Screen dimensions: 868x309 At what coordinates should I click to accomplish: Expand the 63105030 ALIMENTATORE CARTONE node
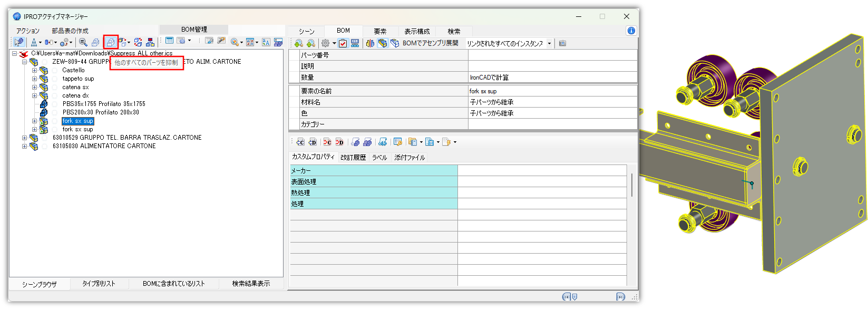[x=24, y=146]
